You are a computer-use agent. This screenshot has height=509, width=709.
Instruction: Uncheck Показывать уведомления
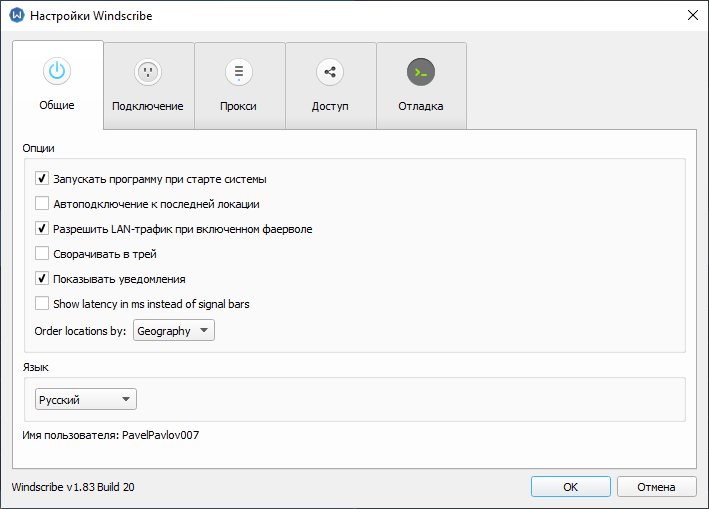tap(42, 278)
